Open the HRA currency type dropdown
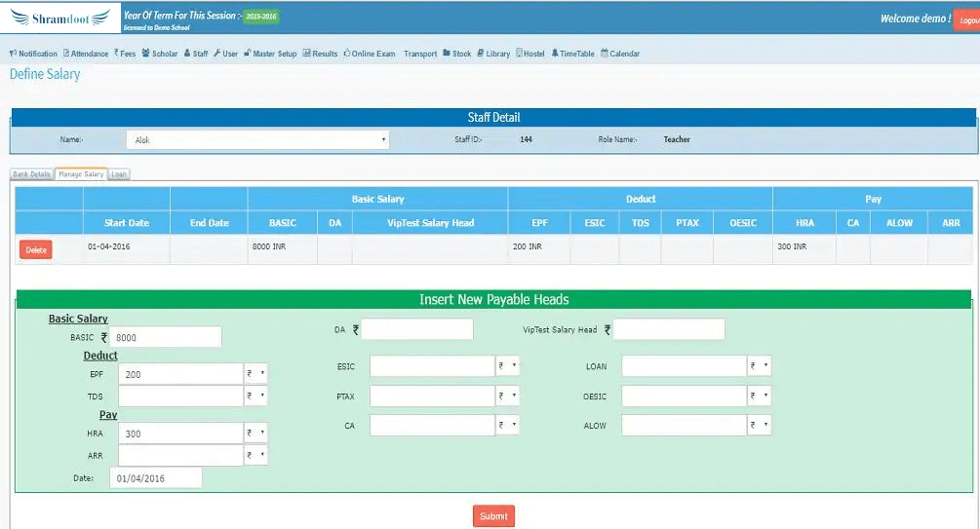The height and width of the screenshot is (529, 980). coord(255,434)
